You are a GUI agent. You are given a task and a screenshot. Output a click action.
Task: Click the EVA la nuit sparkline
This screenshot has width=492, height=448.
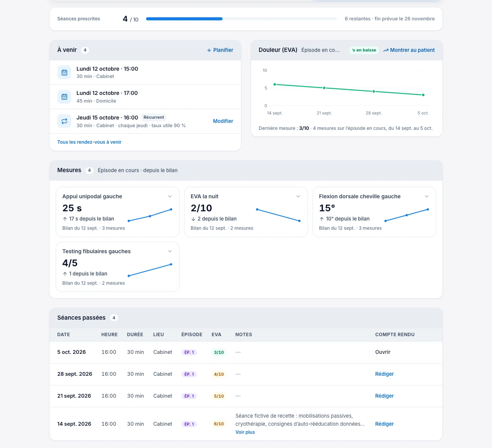(278, 215)
